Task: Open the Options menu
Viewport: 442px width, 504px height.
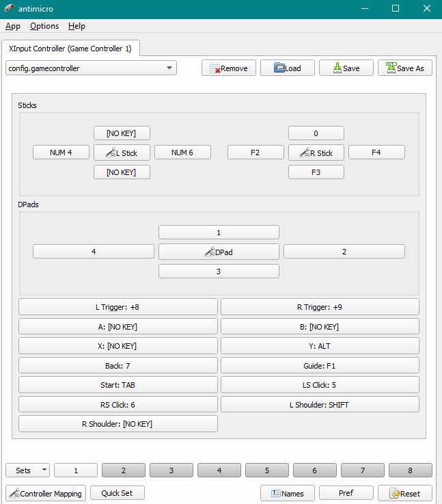Action: [44, 26]
